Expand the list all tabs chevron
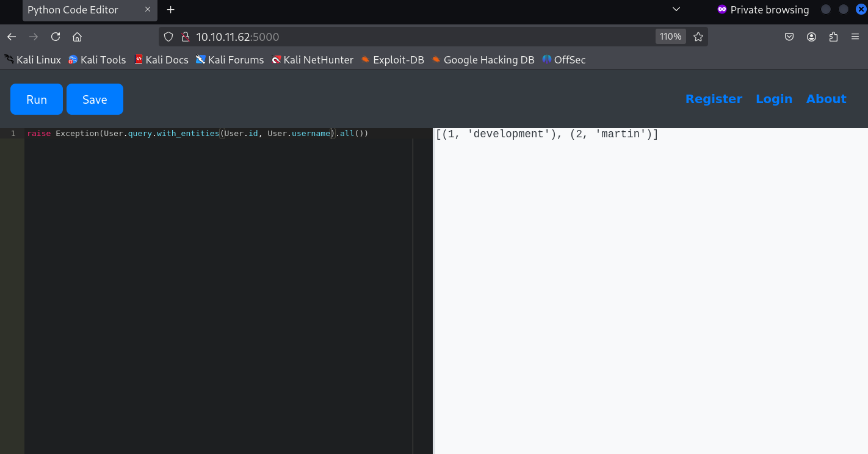The height and width of the screenshot is (454, 868). pos(676,9)
